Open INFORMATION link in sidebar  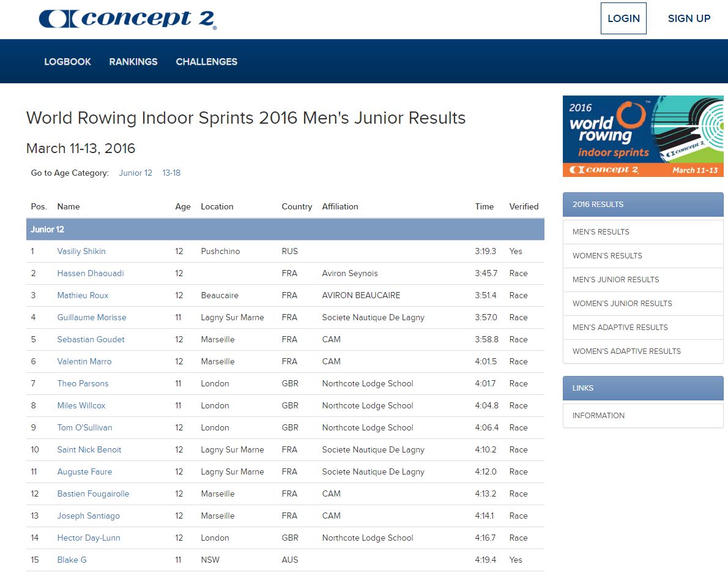[x=642, y=415]
